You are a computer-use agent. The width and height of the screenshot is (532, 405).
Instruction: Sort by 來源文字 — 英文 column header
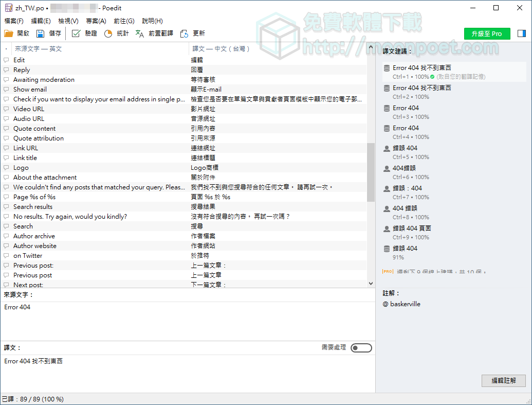tap(38, 49)
